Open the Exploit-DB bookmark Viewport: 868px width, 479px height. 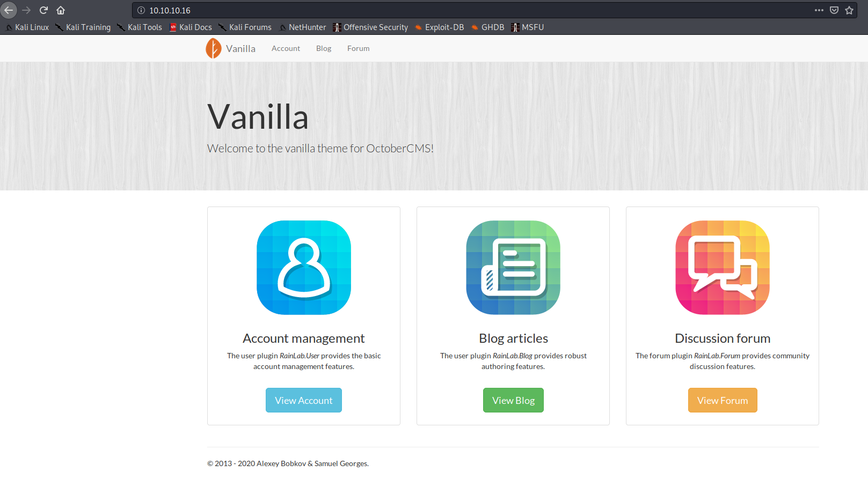(439, 27)
